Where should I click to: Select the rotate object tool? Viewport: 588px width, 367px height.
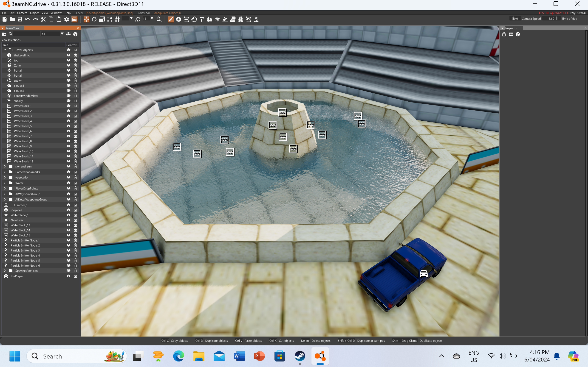(x=94, y=19)
